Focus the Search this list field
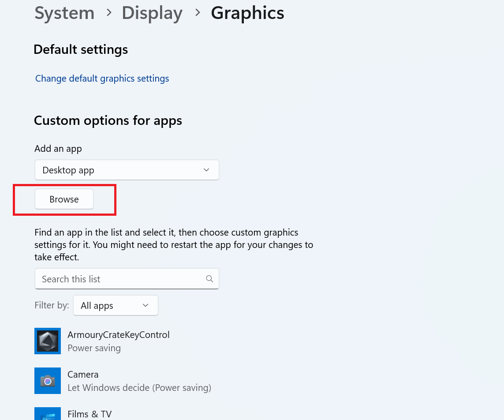Screen dimensions: 504x420 click(x=119, y=279)
